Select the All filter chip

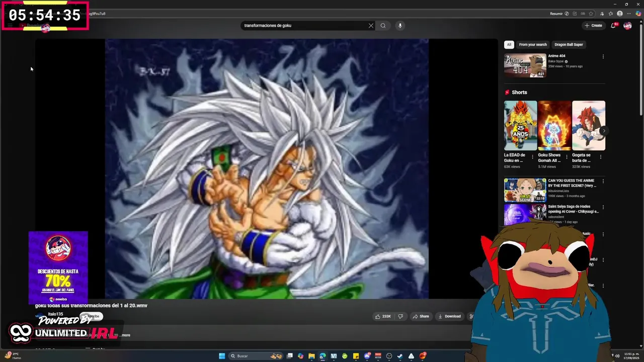(509, 45)
